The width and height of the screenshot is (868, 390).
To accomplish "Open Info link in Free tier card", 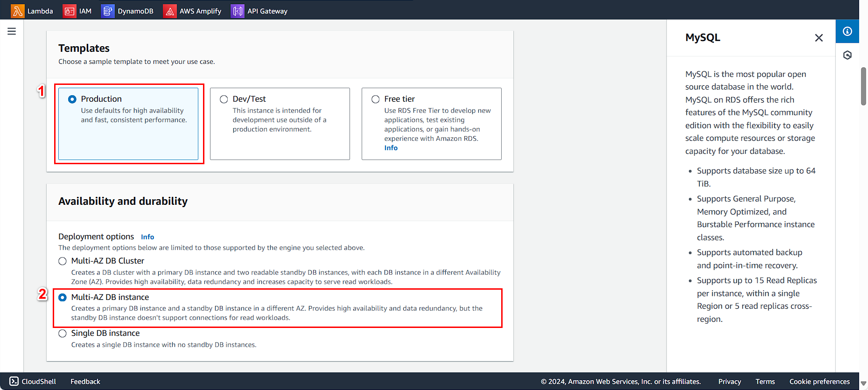I will 391,148.
